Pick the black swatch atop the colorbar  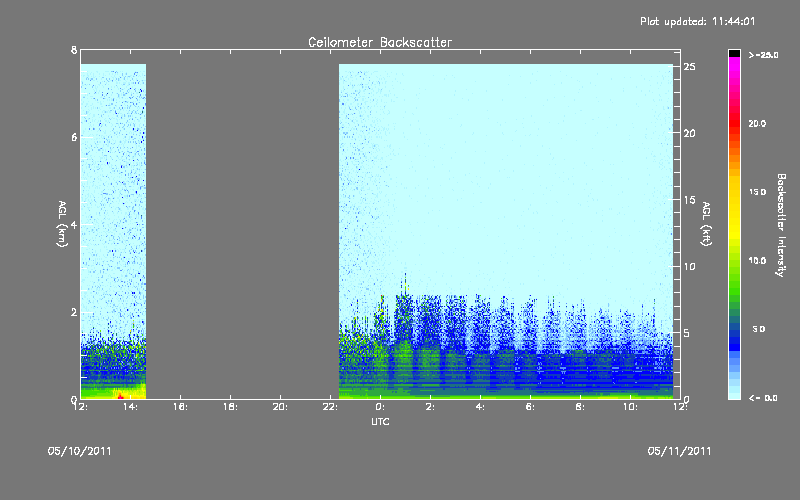pos(734,53)
